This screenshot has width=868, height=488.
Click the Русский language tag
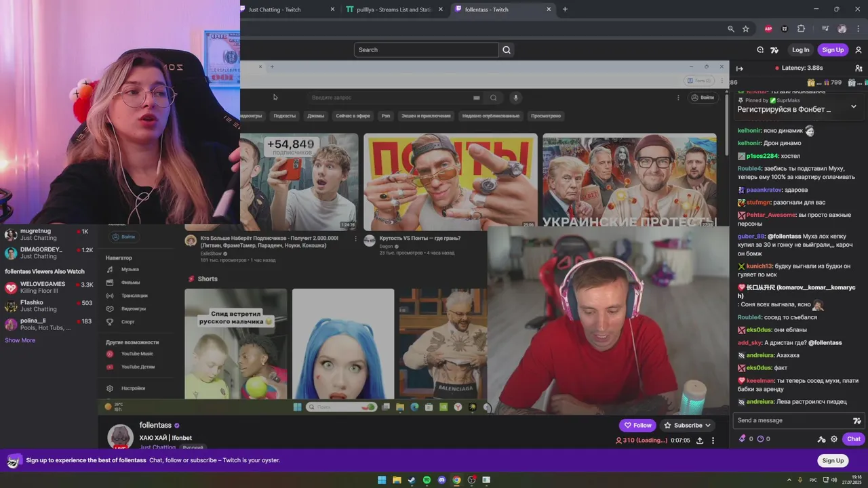[x=193, y=448]
